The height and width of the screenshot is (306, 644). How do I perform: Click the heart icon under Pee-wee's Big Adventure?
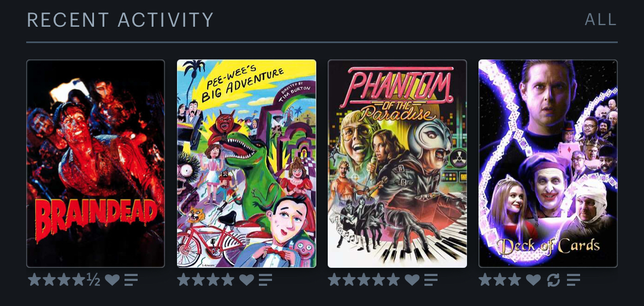pos(246,280)
